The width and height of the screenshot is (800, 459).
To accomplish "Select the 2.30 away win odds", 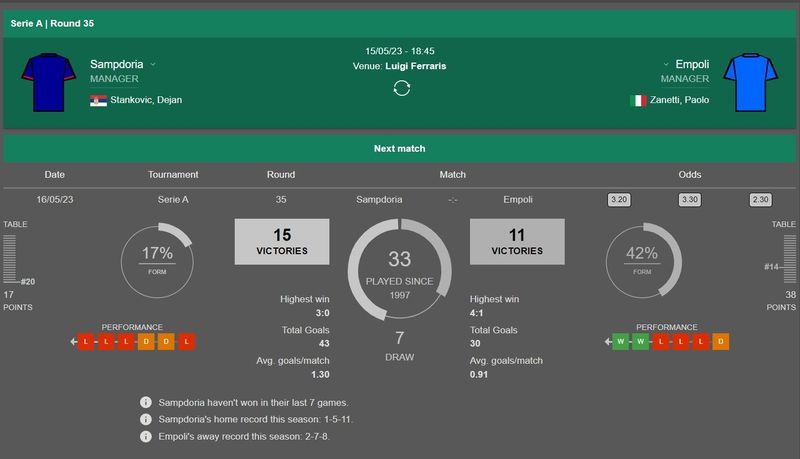I will (760, 199).
